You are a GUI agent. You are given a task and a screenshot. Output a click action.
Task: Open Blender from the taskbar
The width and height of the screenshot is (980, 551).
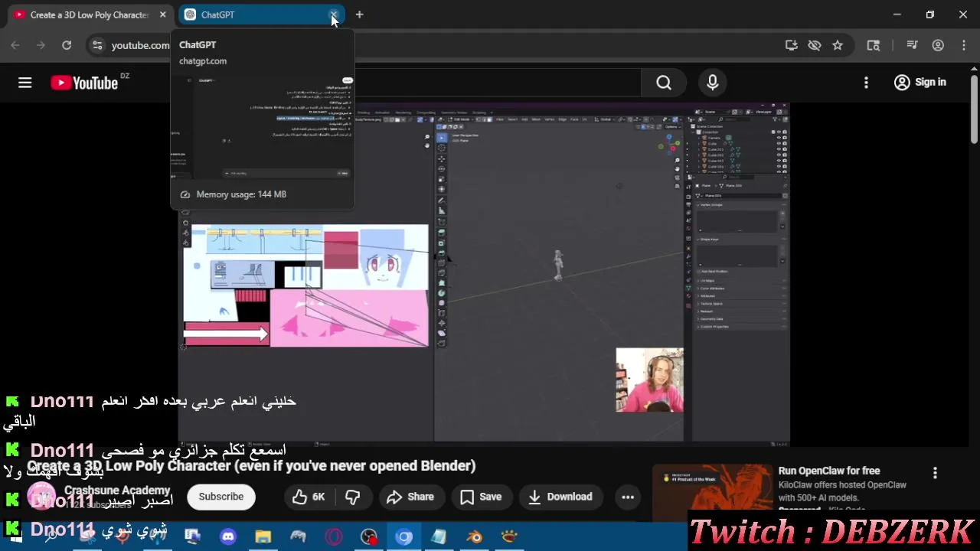pos(475,537)
